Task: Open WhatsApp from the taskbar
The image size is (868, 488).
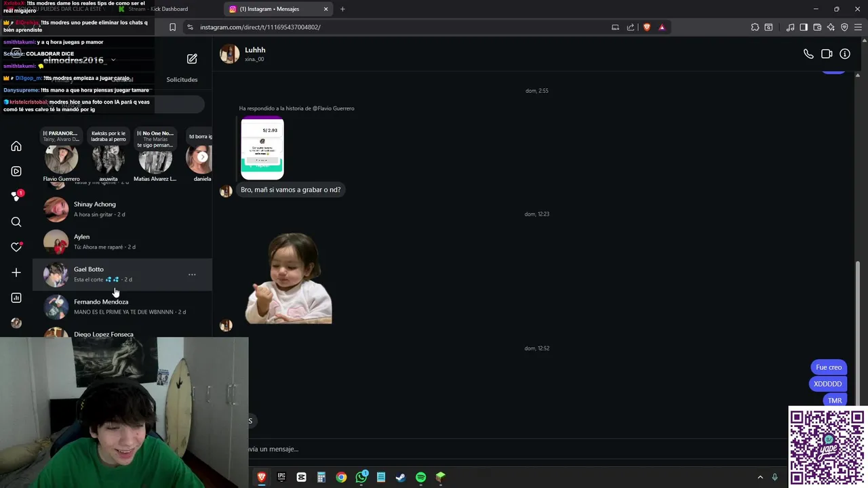Action: [x=361, y=477]
